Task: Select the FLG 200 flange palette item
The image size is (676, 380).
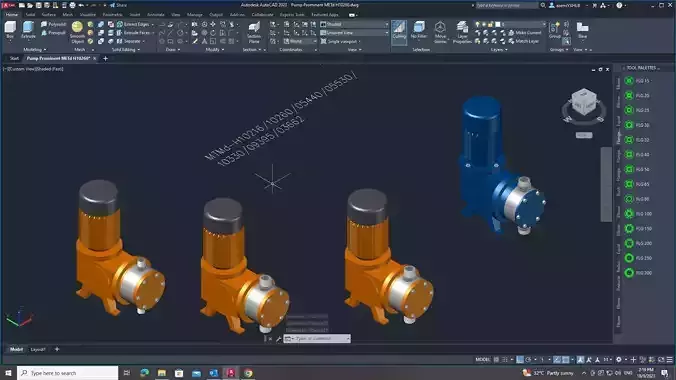Action: click(638, 243)
